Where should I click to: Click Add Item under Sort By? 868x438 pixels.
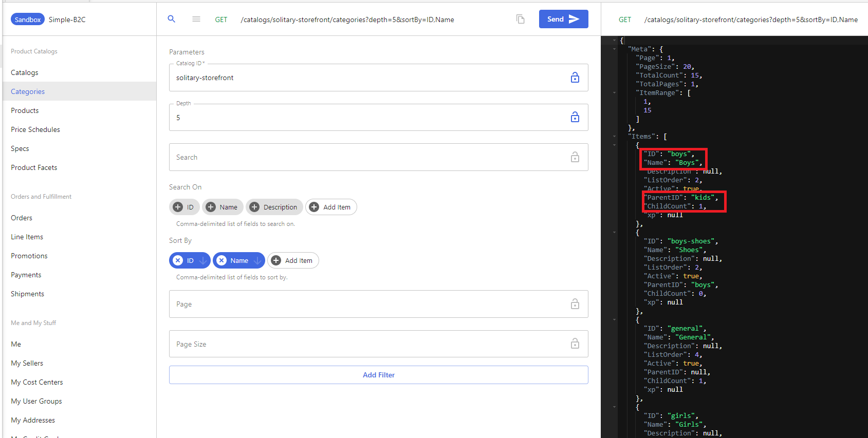[293, 260]
